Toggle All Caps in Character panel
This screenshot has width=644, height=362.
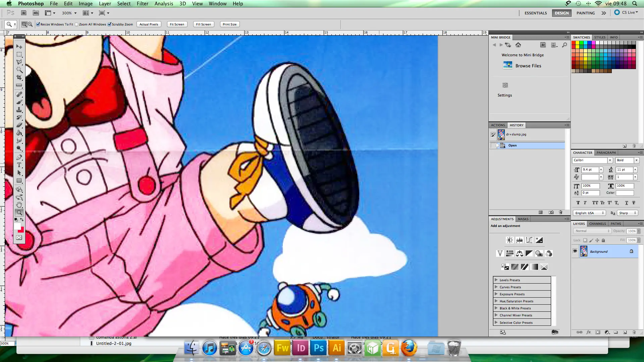click(x=595, y=203)
